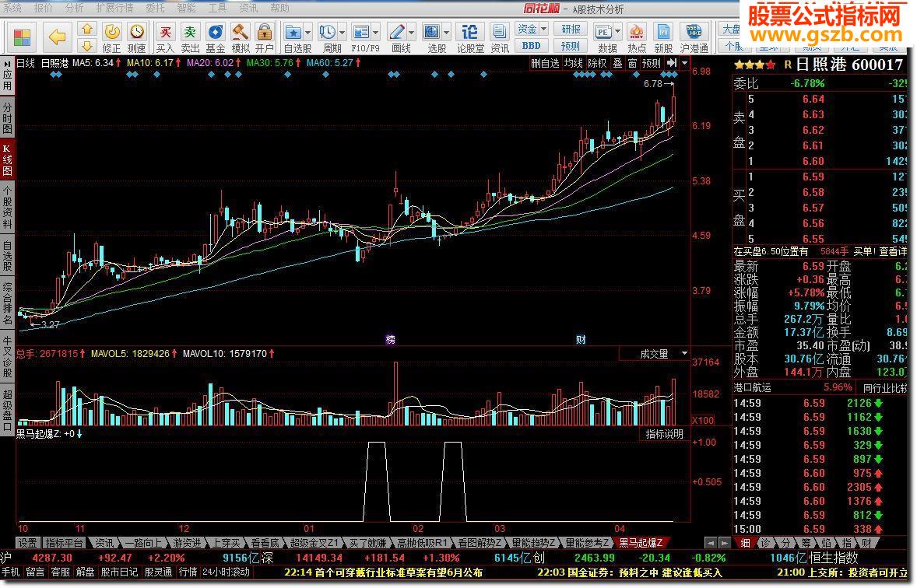Click the BBD button
Viewport: 917px width, 588px height.
531,46
